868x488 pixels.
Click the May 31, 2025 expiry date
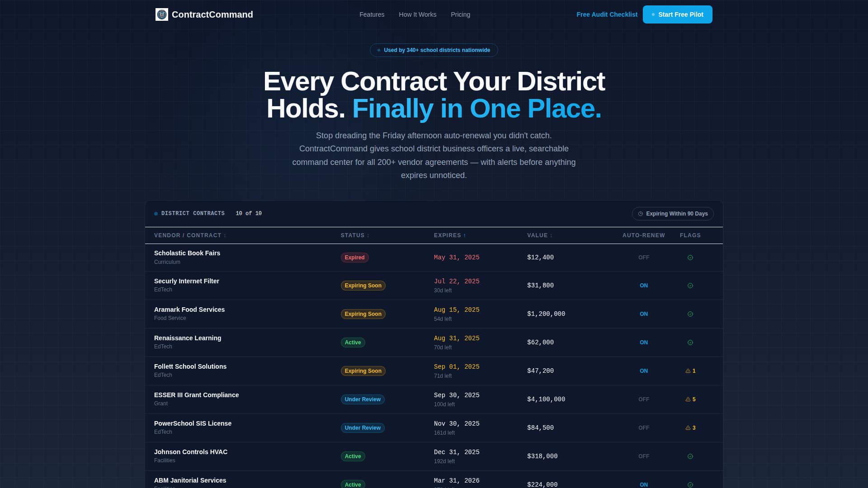pyautogui.click(x=457, y=258)
